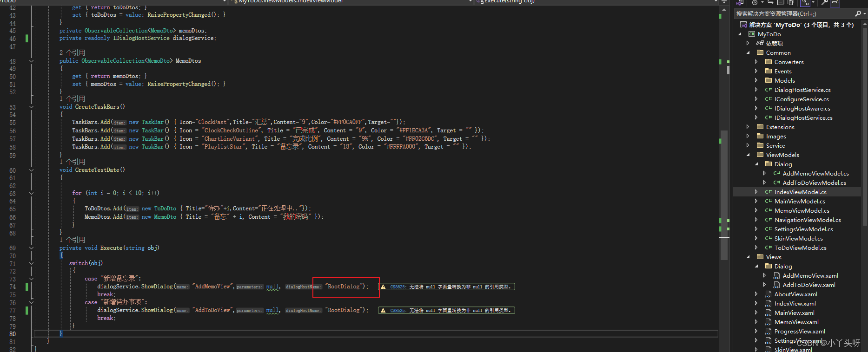Click the C# icon of AddMemoViewModel.cs

[777, 173]
